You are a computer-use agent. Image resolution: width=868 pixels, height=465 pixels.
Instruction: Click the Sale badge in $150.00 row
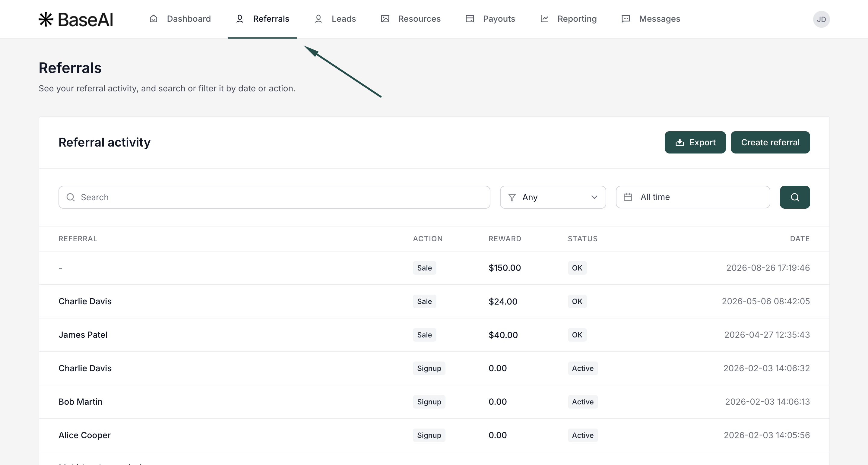pyautogui.click(x=424, y=268)
